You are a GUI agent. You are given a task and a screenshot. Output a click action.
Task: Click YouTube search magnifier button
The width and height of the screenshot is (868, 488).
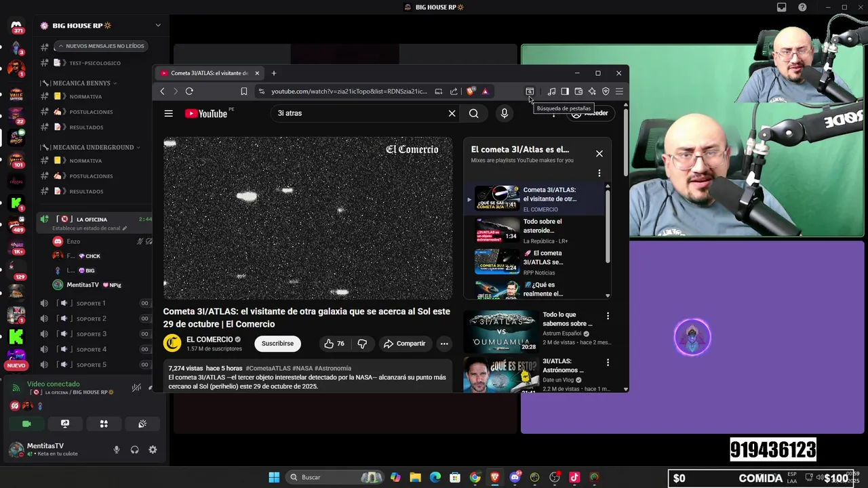pyautogui.click(x=474, y=113)
